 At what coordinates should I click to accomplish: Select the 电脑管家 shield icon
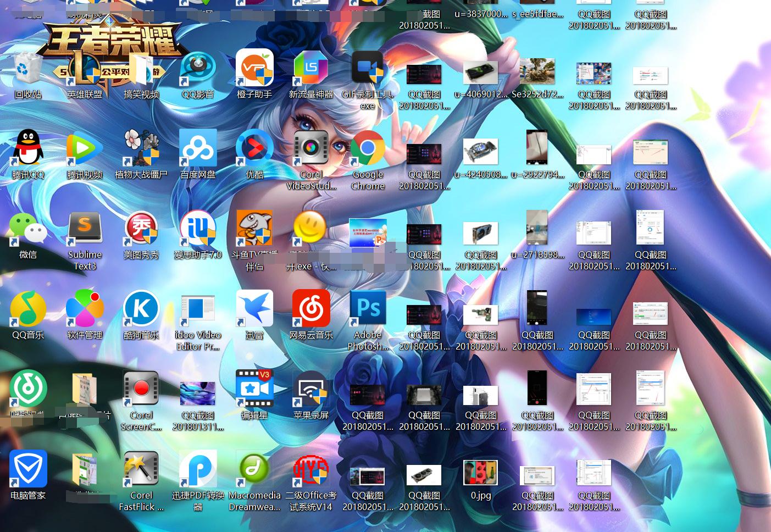[27, 470]
